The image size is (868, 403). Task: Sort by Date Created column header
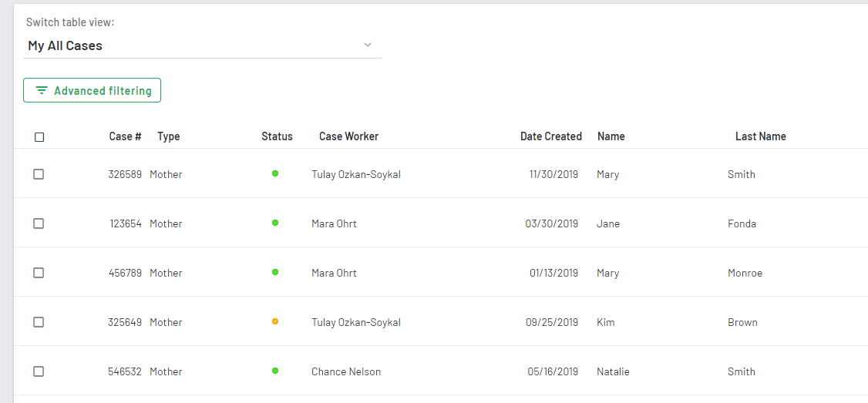pos(550,136)
